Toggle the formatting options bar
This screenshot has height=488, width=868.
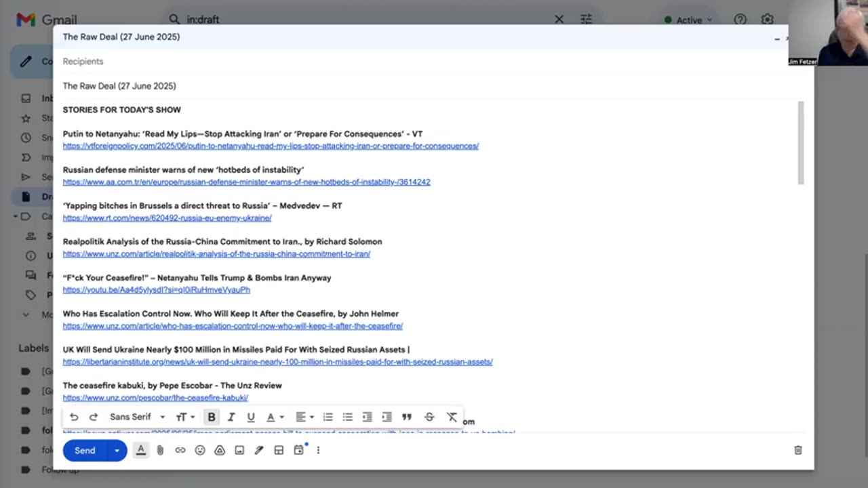(x=141, y=450)
